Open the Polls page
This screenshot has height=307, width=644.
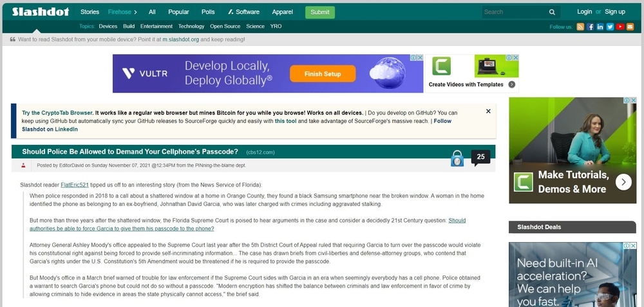coord(208,12)
